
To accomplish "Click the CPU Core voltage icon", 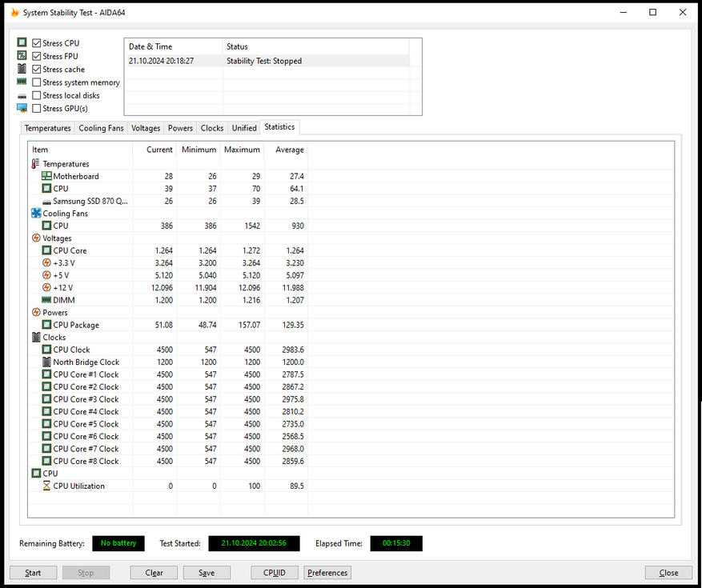I will (46, 250).
